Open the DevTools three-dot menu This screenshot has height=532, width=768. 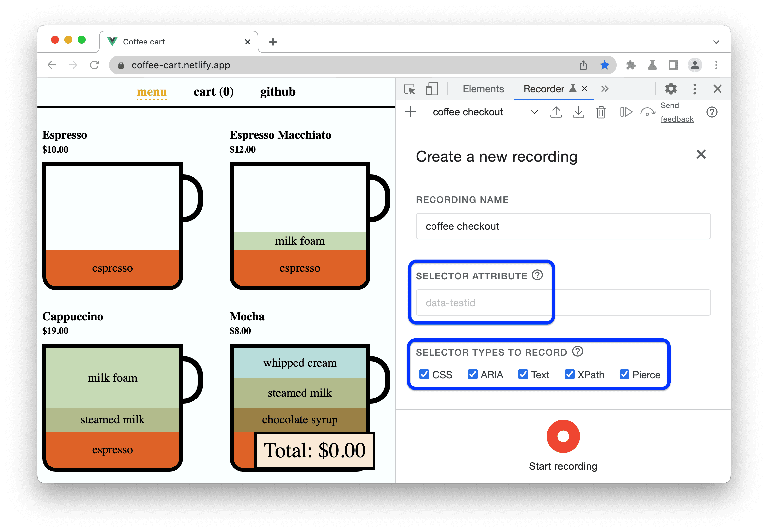point(693,89)
